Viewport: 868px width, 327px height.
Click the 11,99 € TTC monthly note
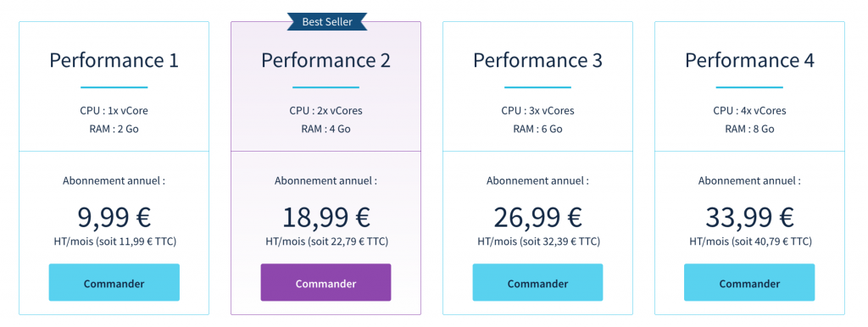click(x=114, y=241)
